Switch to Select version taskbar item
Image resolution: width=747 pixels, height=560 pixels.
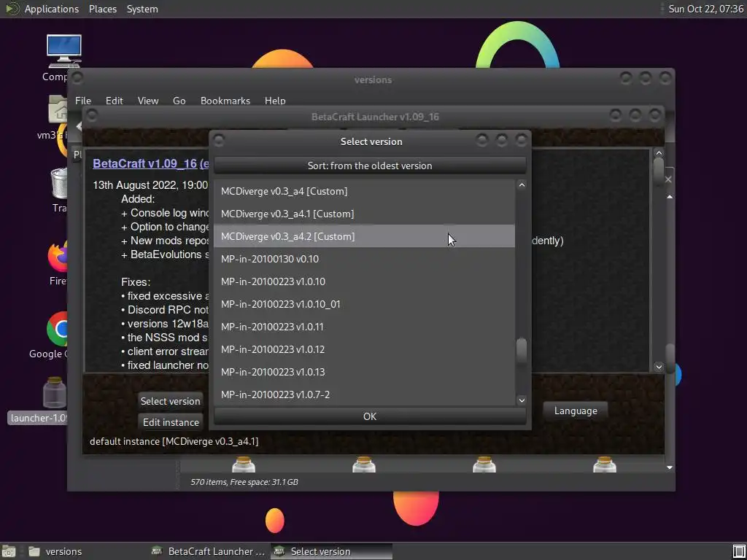point(331,551)
